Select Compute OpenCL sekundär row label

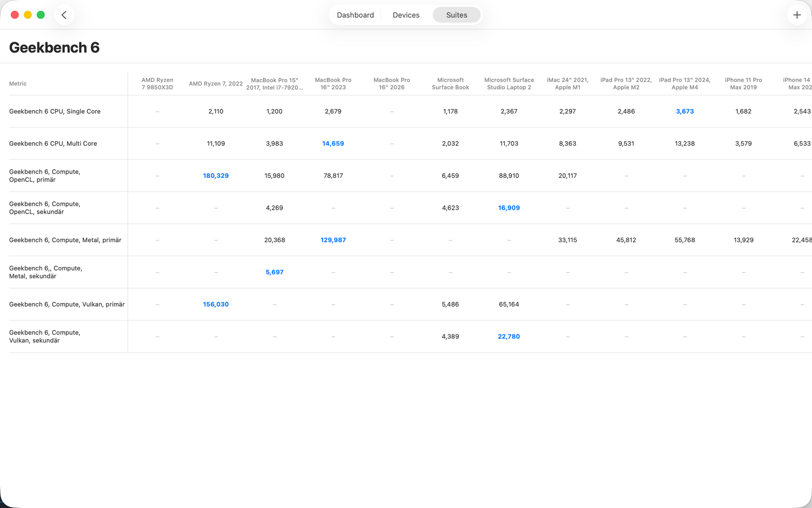coord(45,208)
